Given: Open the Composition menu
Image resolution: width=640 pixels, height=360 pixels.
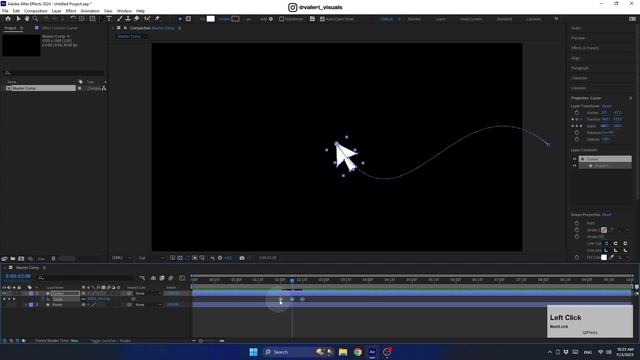Looking at the screenshot, I should (x=36, y=11).
